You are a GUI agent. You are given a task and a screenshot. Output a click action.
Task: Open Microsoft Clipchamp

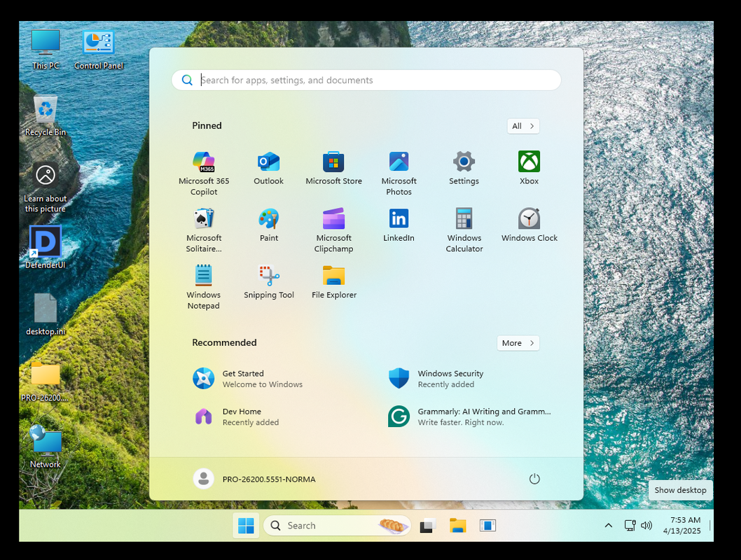(x=333, y=230)
